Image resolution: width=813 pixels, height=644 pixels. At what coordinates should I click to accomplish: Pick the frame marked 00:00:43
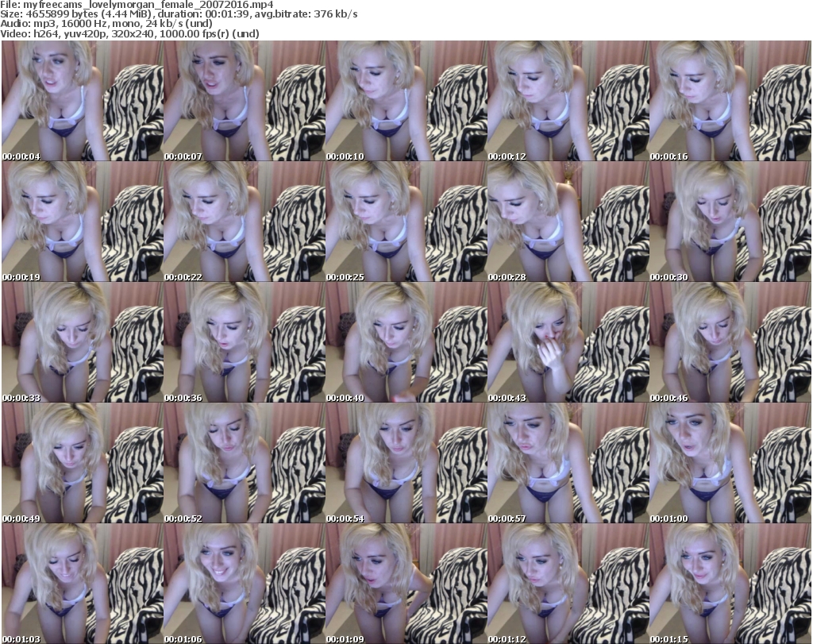pos(568,342)
